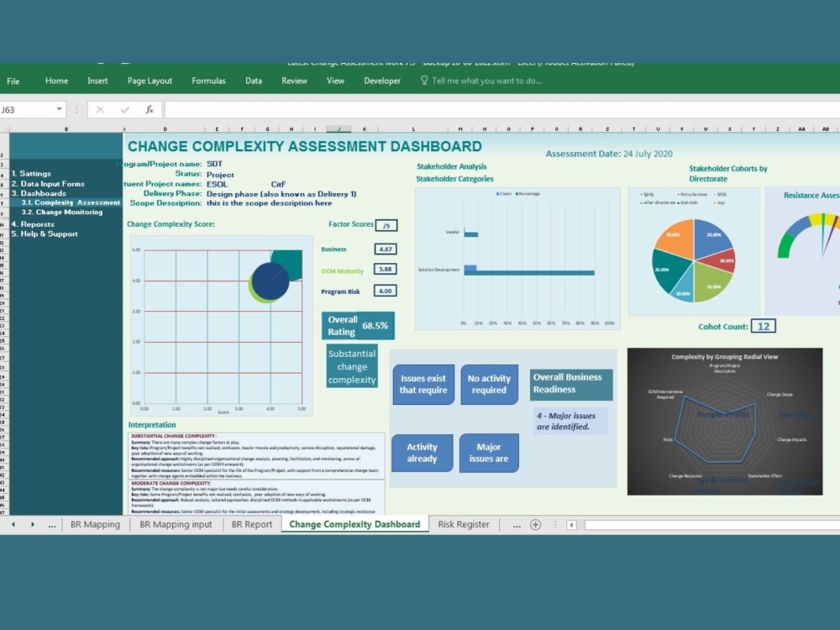Switch to the Formulas ribbon tab
The height and width of the screenshot is (630, 840).
pos(208,81)
